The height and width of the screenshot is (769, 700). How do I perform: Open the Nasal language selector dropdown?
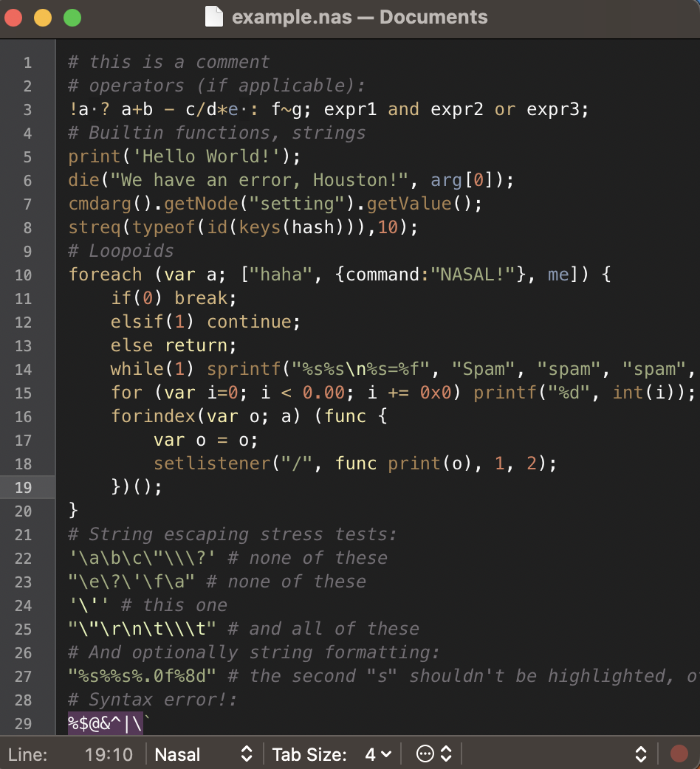(204, 754)
